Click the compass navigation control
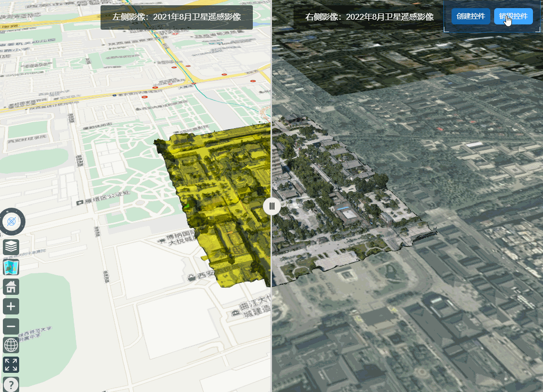543x392 pixels. point(11,222)
